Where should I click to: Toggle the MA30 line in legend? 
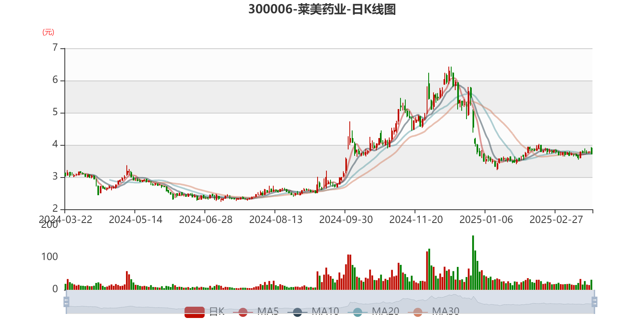pos(433,312)
